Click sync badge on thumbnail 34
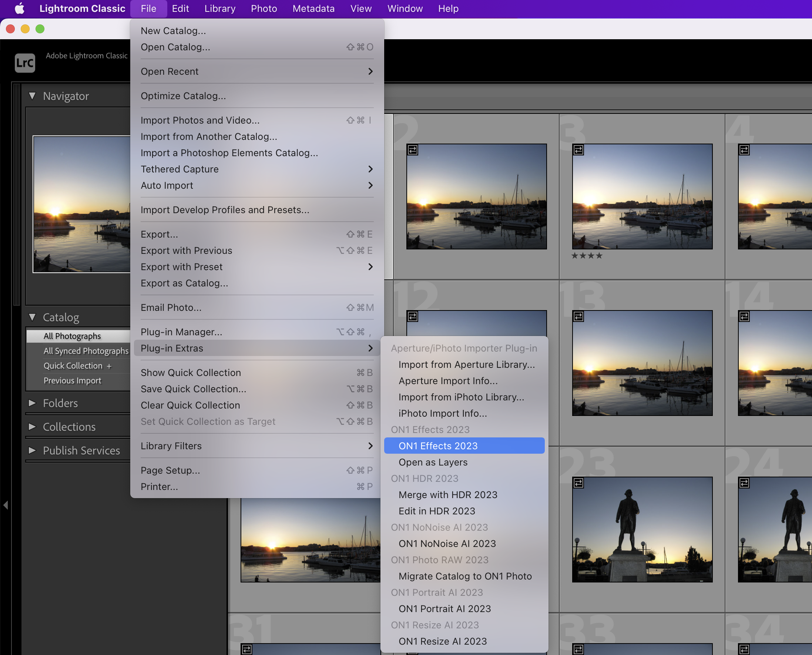812x655 pixels. tap(744, 649)
